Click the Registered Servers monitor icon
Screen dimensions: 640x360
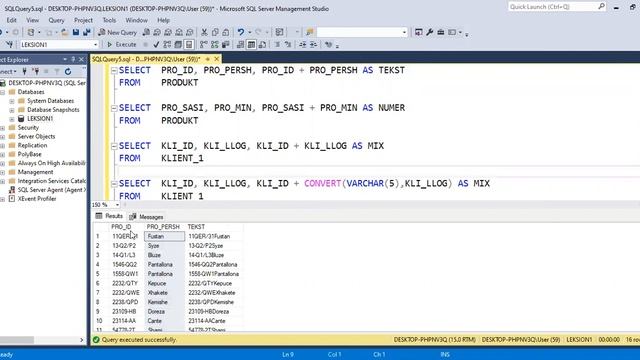[x=418, y=32]
